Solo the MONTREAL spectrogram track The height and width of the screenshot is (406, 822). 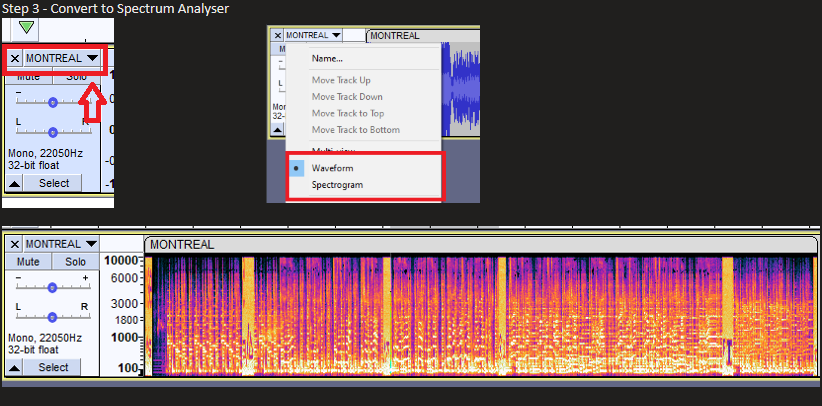pos(76,261)
